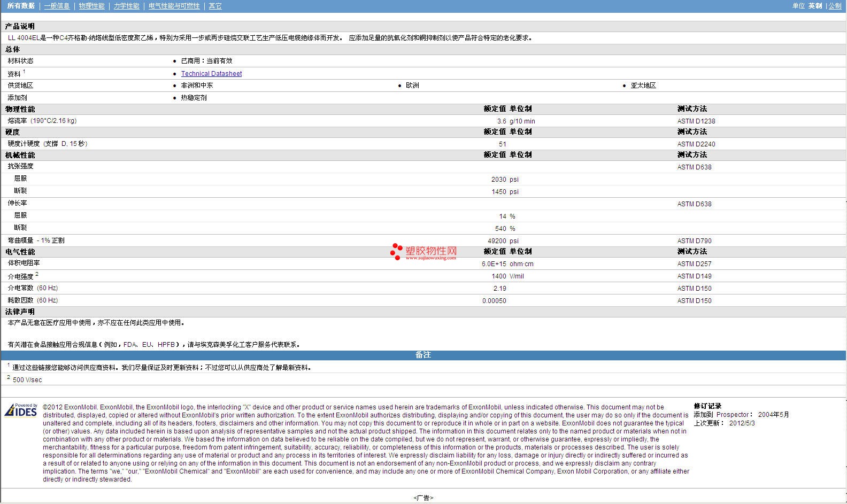Click the 供货地区 row label
The width and height of the screenshot is (847, 504).
[x=20, y=86]
